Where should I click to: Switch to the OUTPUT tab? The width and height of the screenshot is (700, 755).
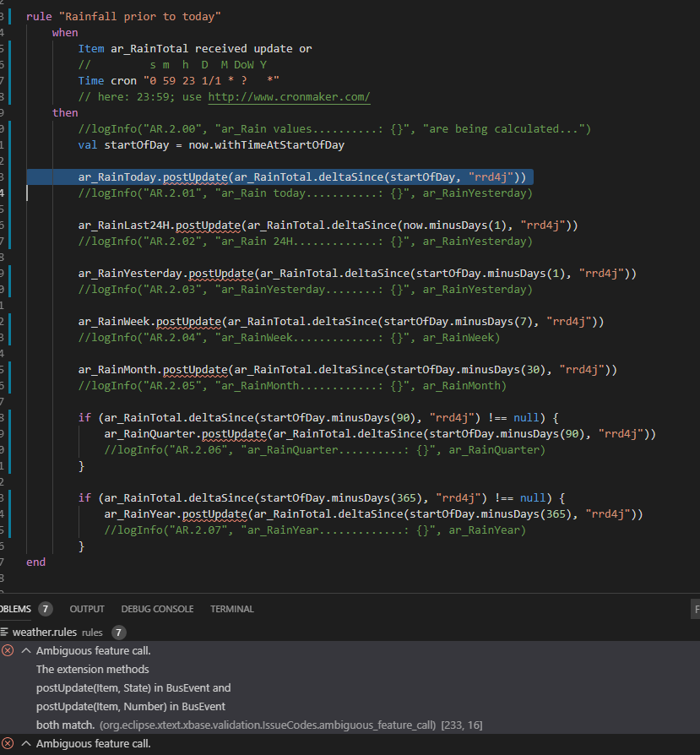pos(87,609)
